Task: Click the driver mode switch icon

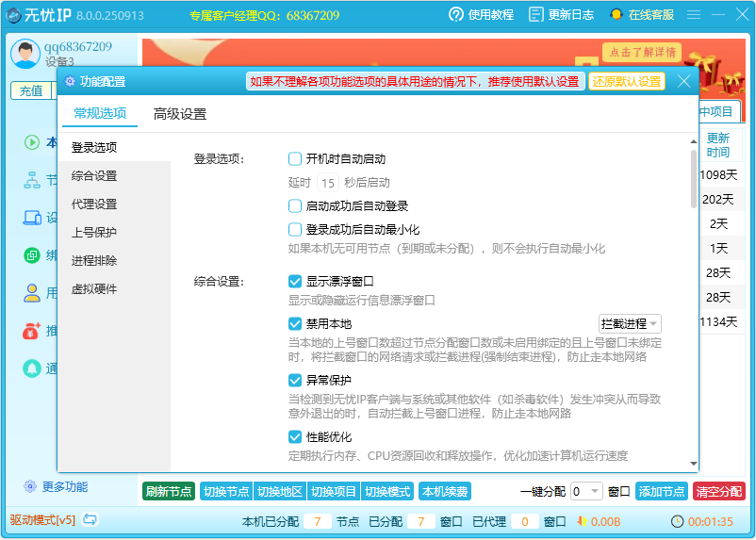Action: coord(90,520)
